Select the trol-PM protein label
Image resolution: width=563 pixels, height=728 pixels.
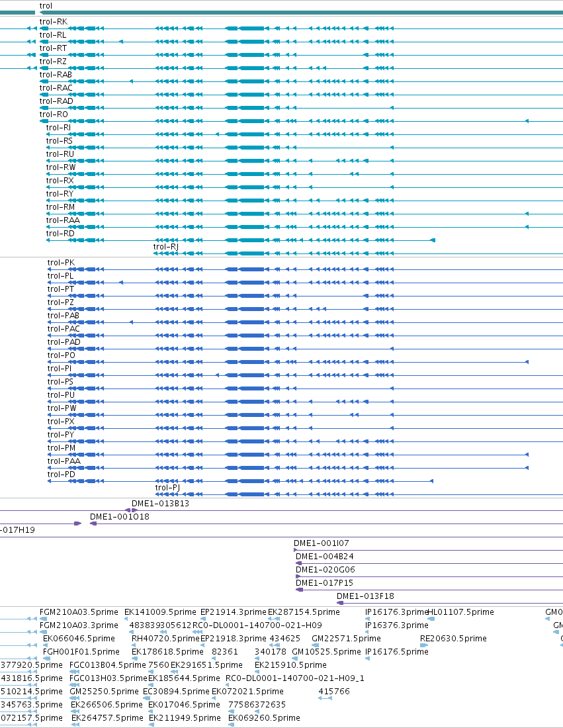click(62, 448)
